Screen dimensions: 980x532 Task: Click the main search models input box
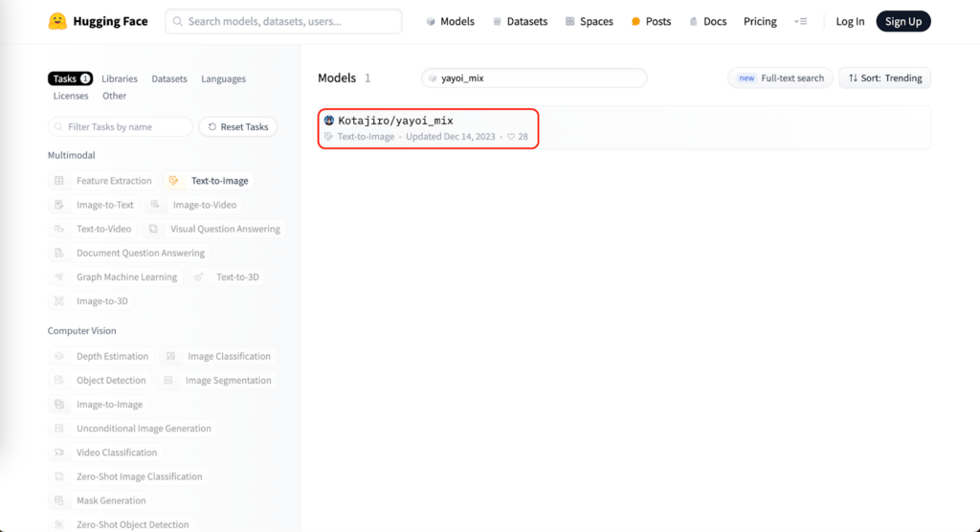pyautogui.click(x=283, y=21)
